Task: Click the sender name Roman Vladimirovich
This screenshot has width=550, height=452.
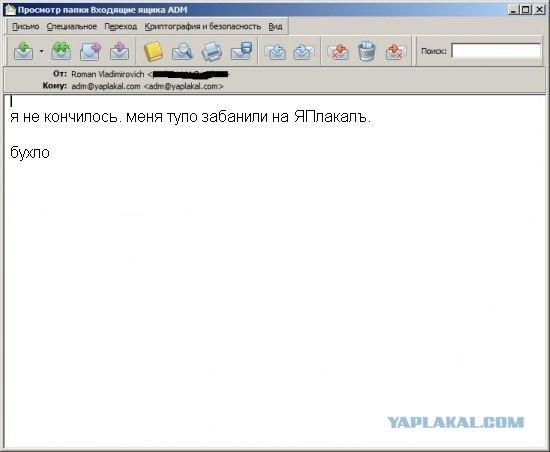Action: pos(107,74)
